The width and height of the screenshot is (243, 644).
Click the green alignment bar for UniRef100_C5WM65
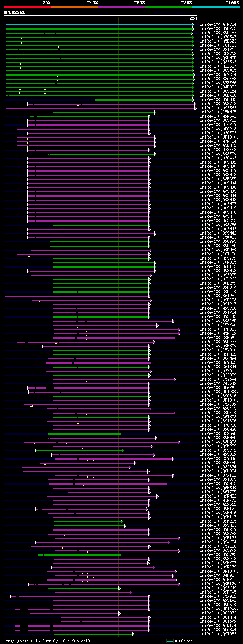pos(104,112)
